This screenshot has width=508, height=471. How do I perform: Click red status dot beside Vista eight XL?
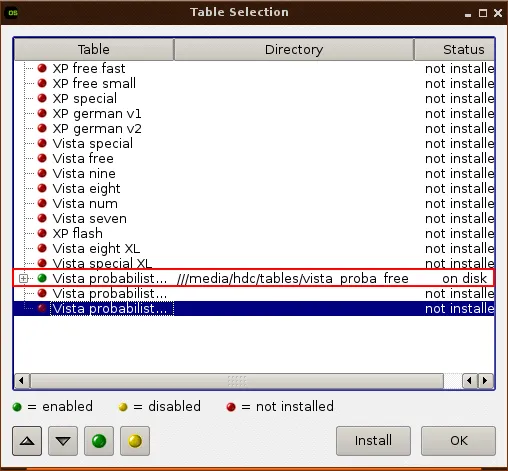point(42,248)
